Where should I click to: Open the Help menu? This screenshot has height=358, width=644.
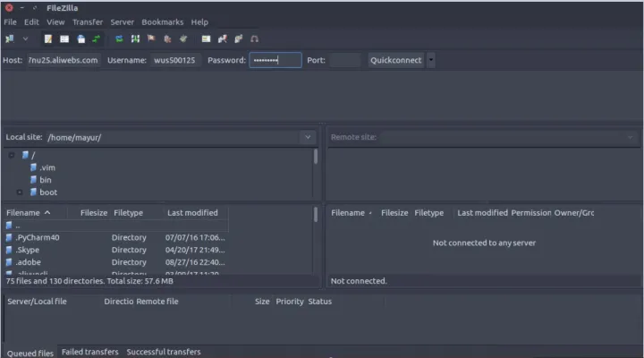tap(199, 22)
